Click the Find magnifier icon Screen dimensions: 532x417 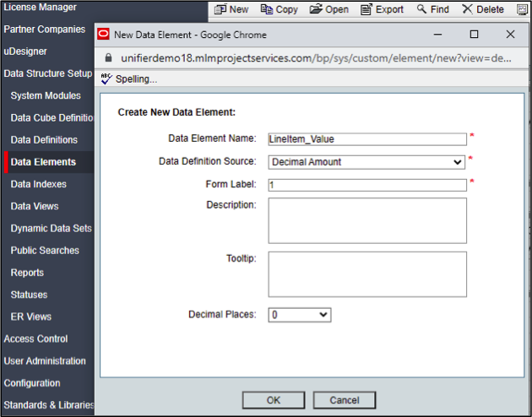click(x=421, y=8)
